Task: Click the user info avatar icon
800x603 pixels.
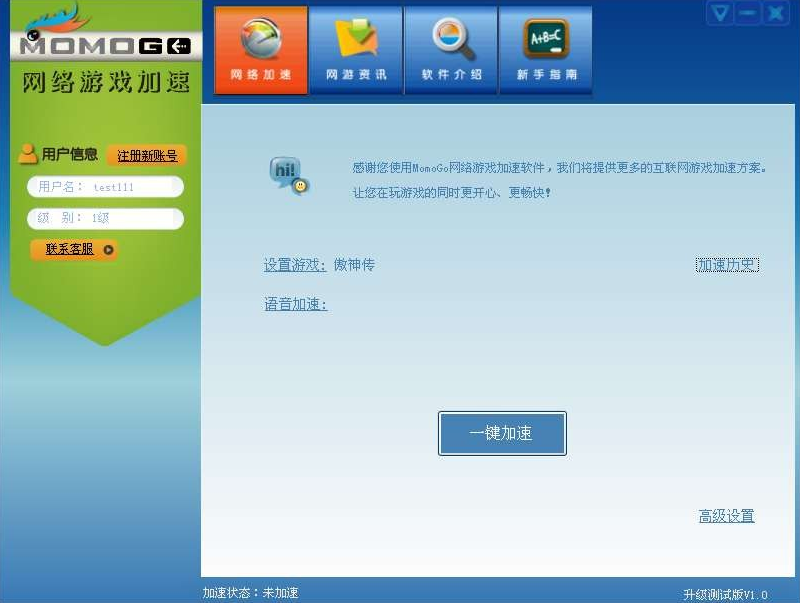Action: 28,154
